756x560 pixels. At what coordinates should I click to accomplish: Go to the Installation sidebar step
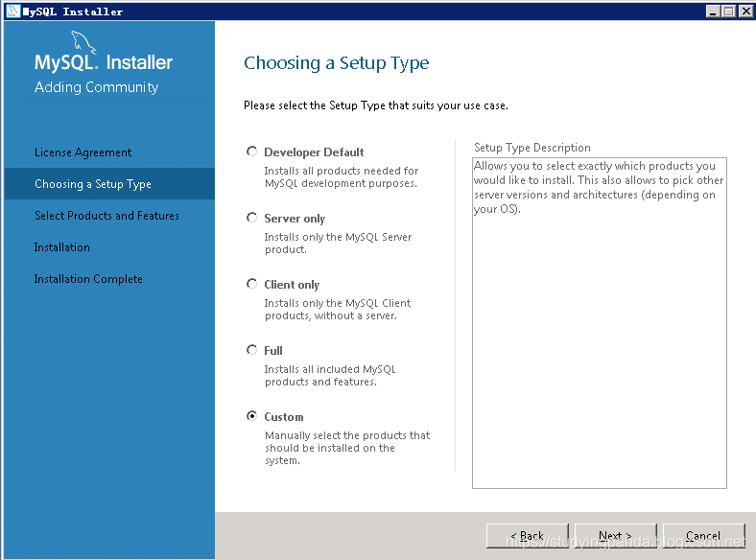pos(62,247)
